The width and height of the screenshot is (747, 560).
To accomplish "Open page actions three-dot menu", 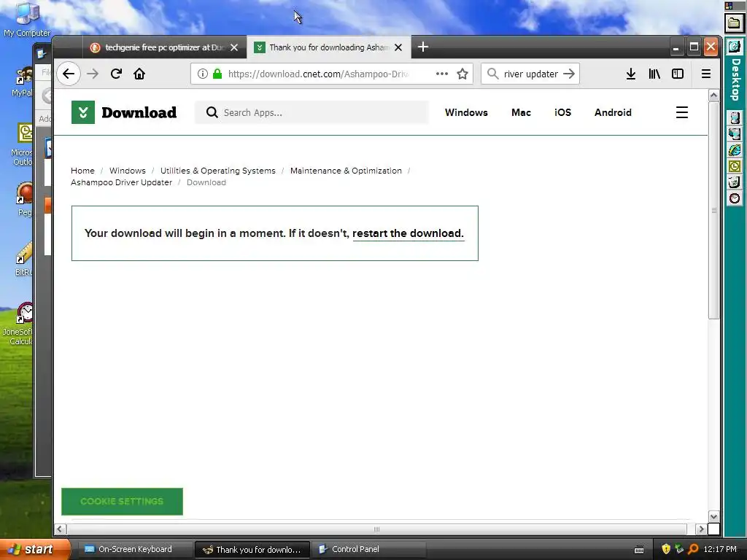I will pyautogui.click(x=441, y=74).
